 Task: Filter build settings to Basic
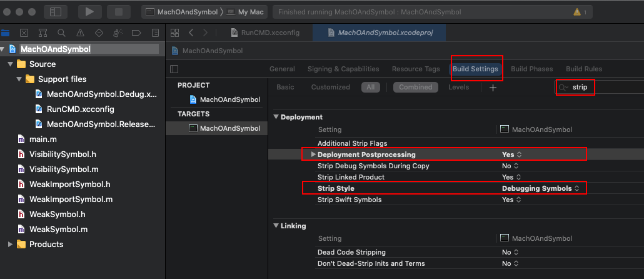(x=286, y=87)
